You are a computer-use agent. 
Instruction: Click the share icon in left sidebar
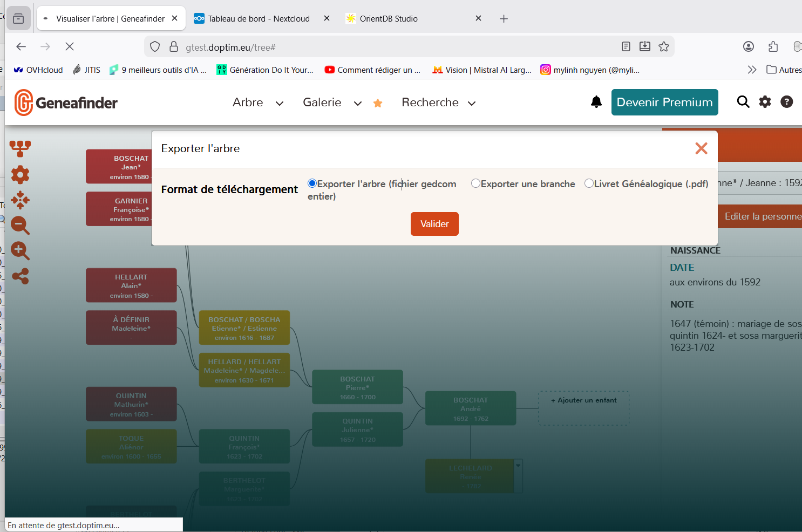click(x=20, y=276)
